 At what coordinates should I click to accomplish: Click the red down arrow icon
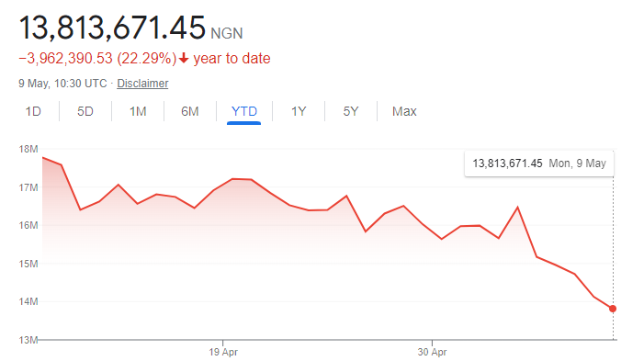pos(184,58)
